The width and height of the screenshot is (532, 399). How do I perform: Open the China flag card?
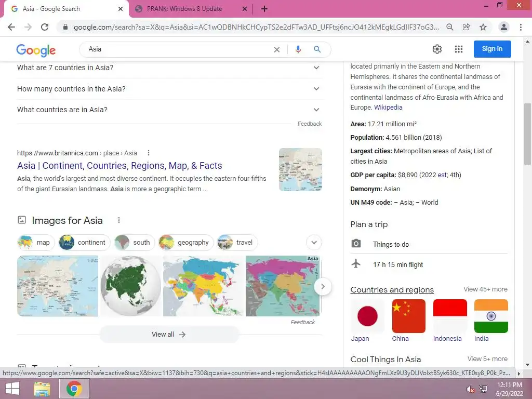click(x=408, y=321)
